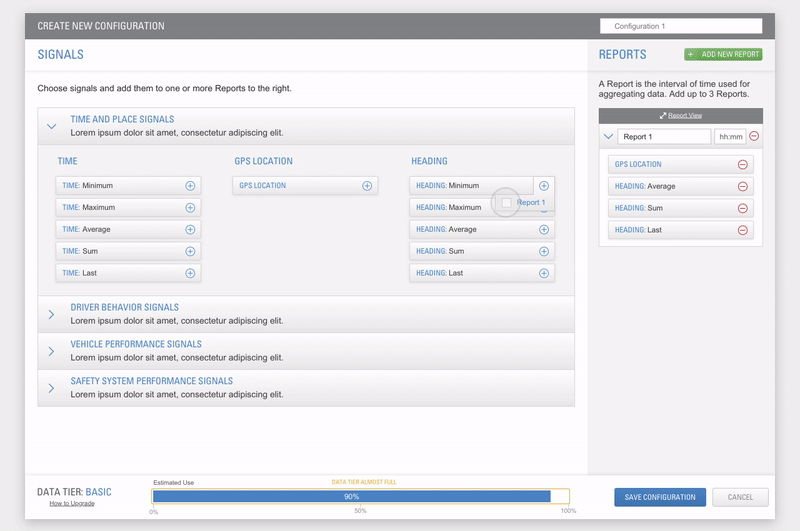Viewport: 800px width, 531px height.
Task: Click the Configuration 1 name field
Action: click(x=681, y=26)
